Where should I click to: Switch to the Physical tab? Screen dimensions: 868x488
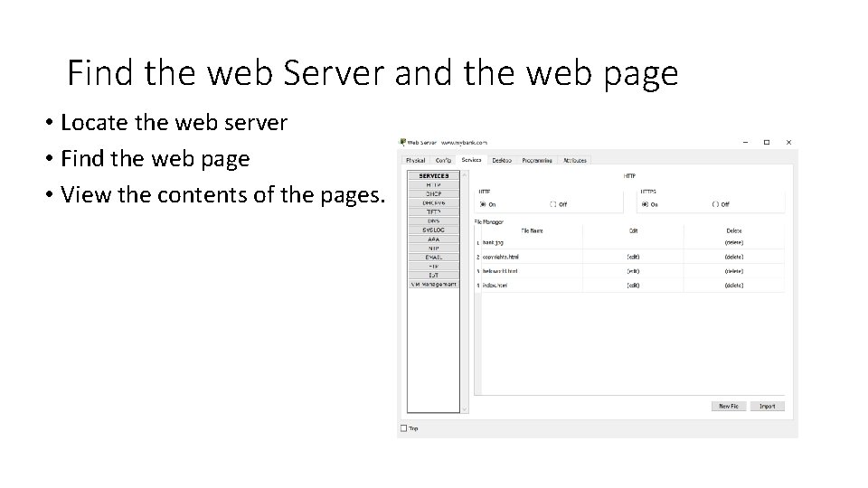[415, 161]
